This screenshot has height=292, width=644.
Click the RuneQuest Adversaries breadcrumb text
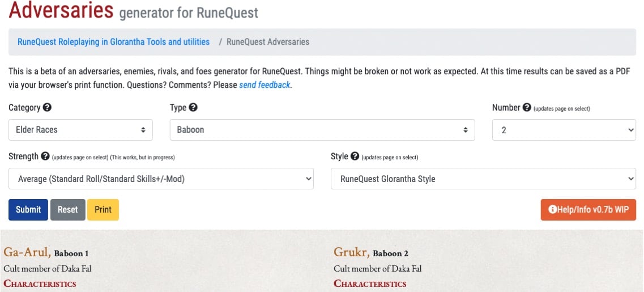pos(268,41)
